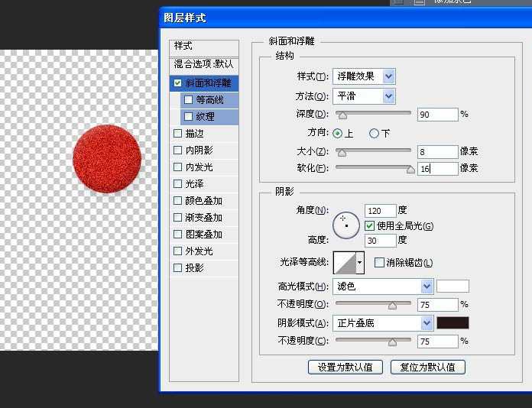Click the shadow opacity 不透明度(C) slider handle
Screen dimensions: 532x408
393,342
